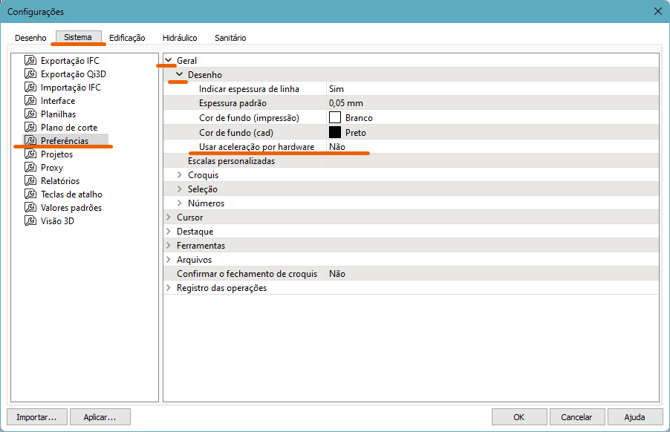Expand the Croquis subsection
The width and height of the screenshot is (670, 432).
pyautogui.click(x=180, y=175)
